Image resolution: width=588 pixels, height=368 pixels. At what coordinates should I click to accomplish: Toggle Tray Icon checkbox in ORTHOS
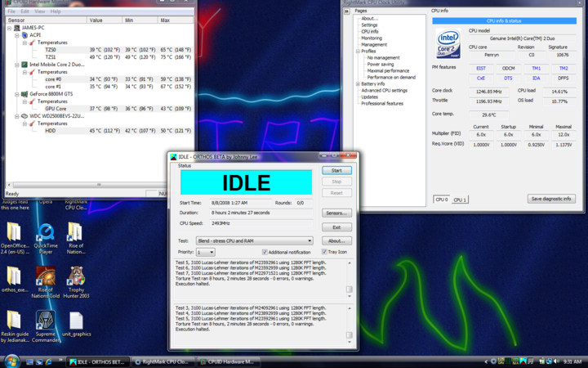pyautogui.click(x=324, y=252)
